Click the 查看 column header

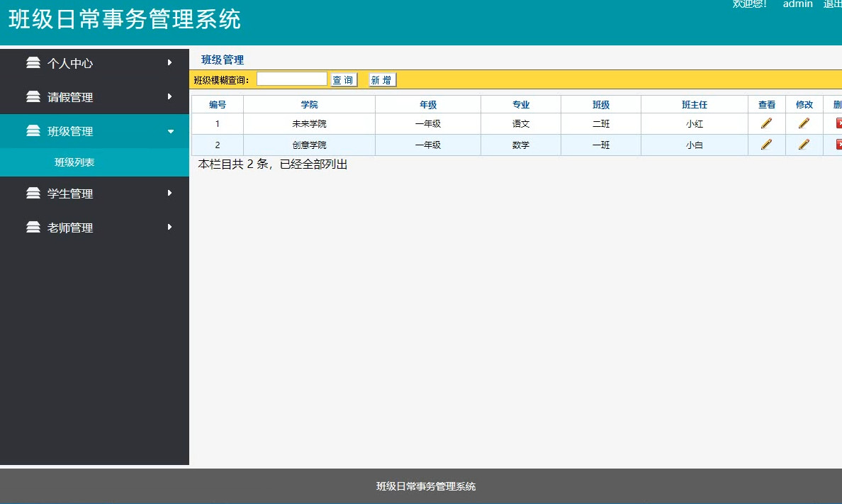767,104
